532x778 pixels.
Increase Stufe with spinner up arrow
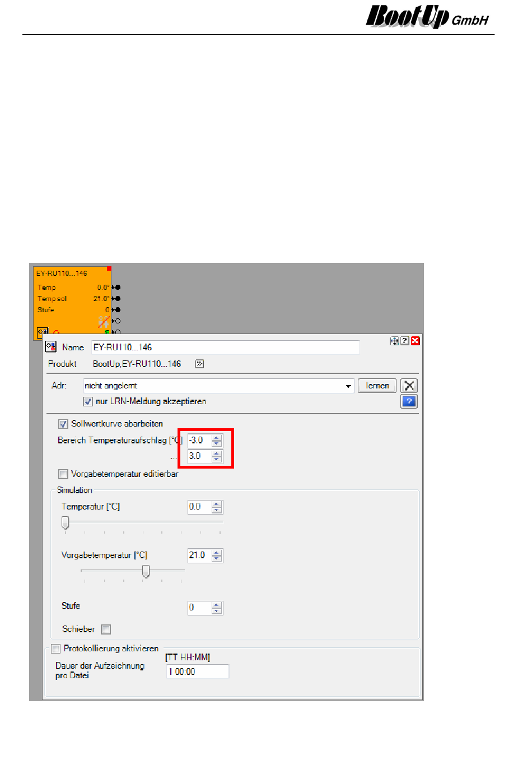[x=217, y=605]
